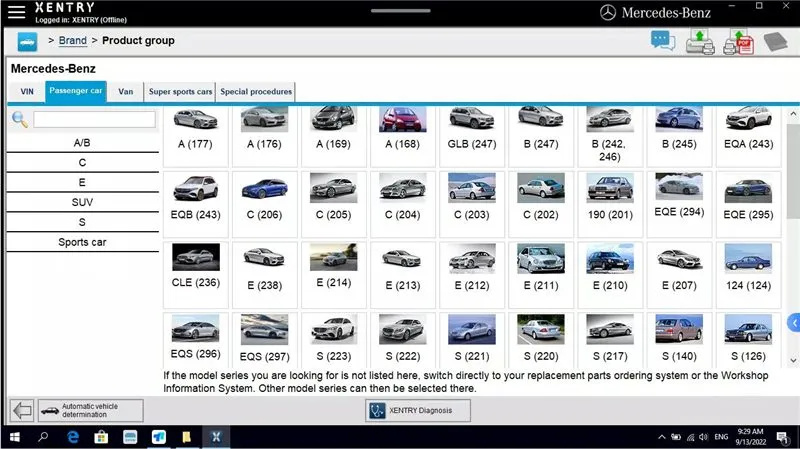Click the vertical scrollbar up arrow
The image size is (800, 449).
click(x=793, y=114)
